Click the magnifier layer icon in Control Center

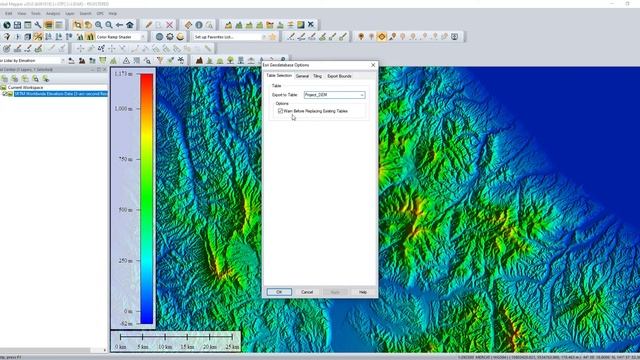click(x=36, y=78)
